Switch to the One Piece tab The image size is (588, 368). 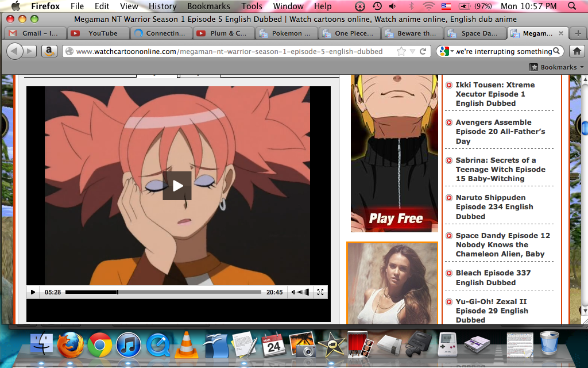[x=350, y=33]
